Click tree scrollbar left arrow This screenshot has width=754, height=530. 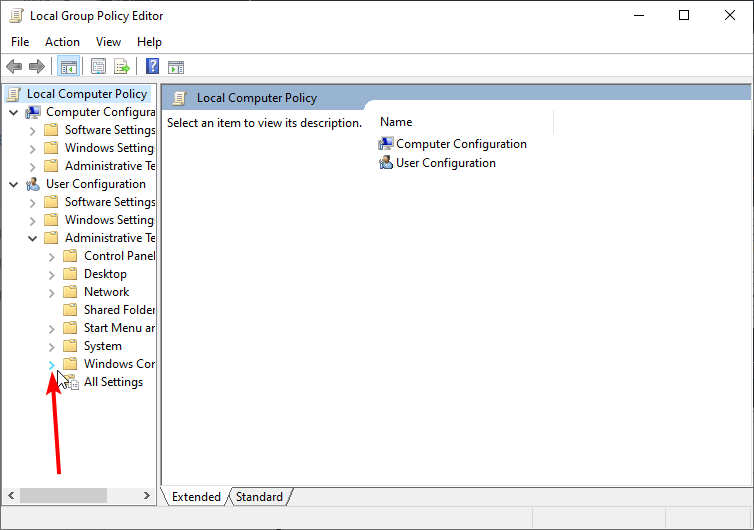11,495
